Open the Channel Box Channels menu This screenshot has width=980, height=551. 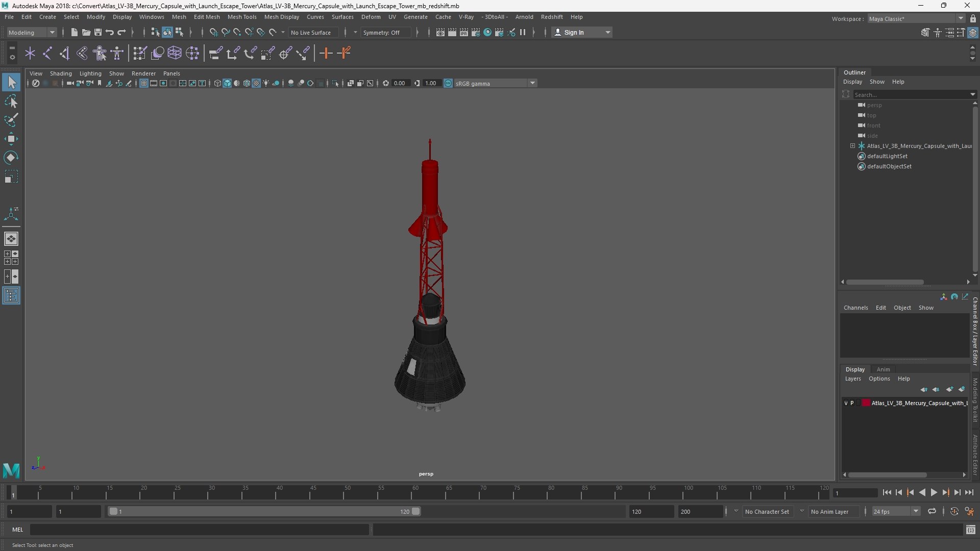pyautogui.click(x=855, y=308)
